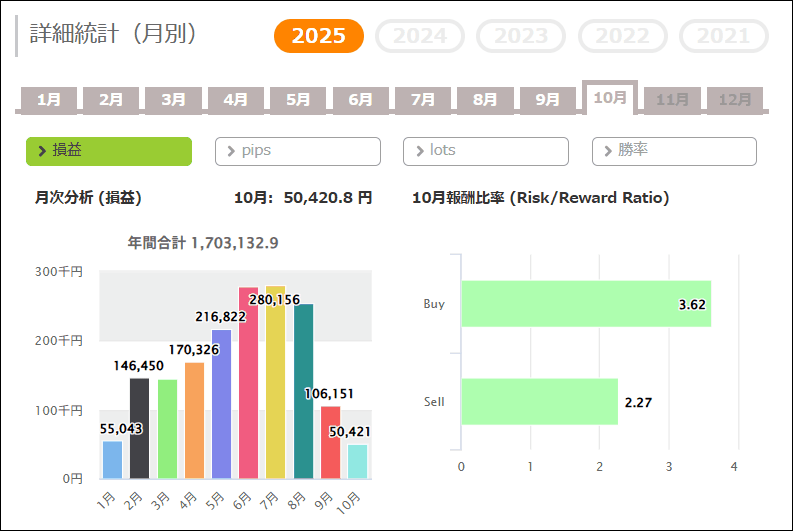Click the light blue 1月 bar
This screenshot has height=531, width=793.
click(112, 460)
